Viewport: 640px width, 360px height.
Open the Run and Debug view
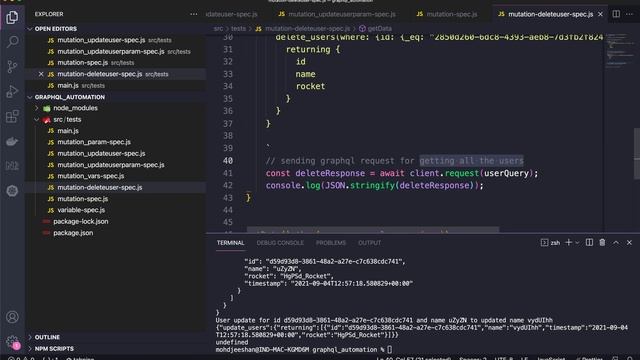pyautogui.click(x=12, y=91)
